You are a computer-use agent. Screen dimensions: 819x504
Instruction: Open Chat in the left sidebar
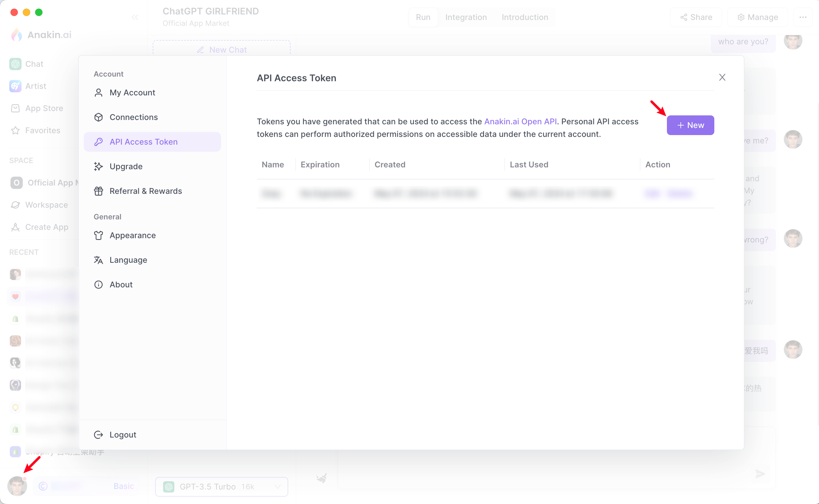tap(27, 64)
